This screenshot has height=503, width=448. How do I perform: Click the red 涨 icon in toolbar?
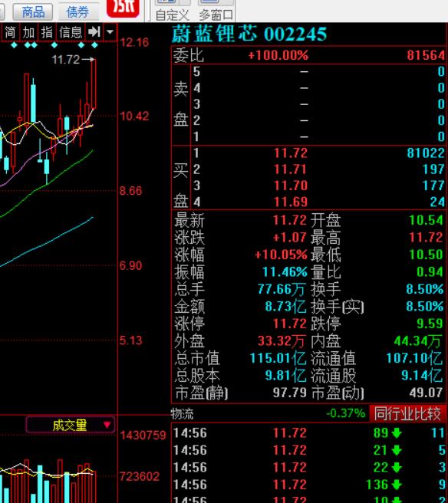[x=123, y=8]
